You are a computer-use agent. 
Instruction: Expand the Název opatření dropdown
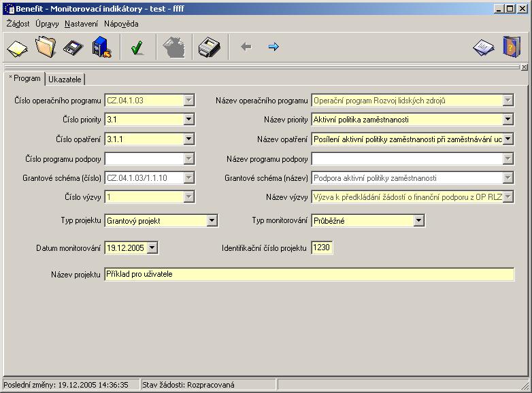pos(508,139)
